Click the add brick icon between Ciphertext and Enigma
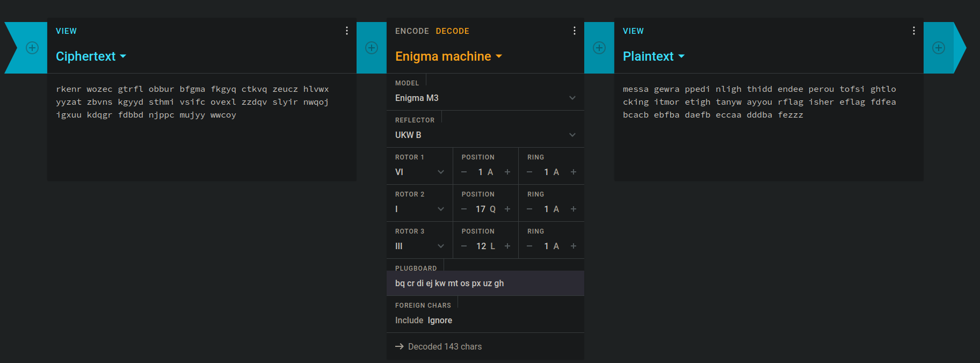This screenshot has width=980, height=363. [x=372, y=48]
